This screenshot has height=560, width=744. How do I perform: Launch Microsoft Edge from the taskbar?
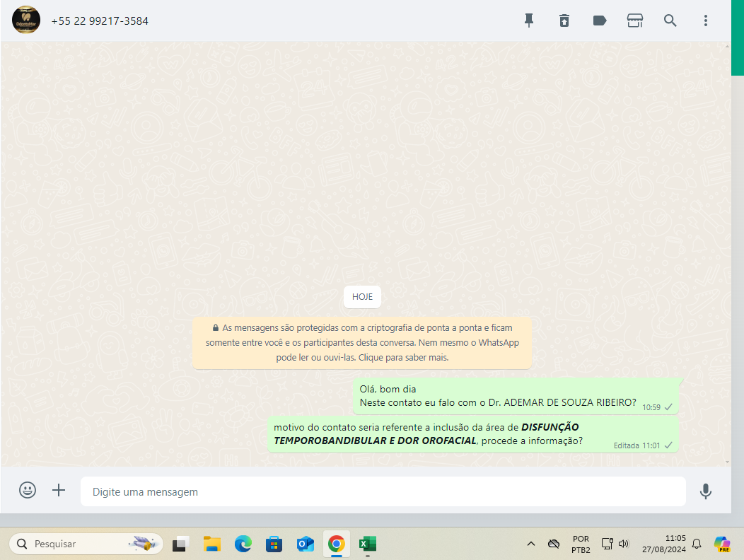click(243, 544)
